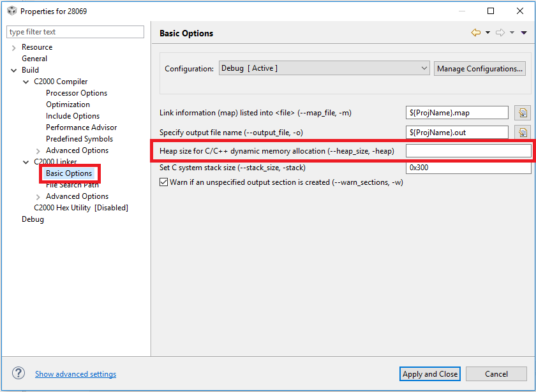Open Manage Configurations dialog
This screenshot has width=536, height=392.
coord(479,68)
